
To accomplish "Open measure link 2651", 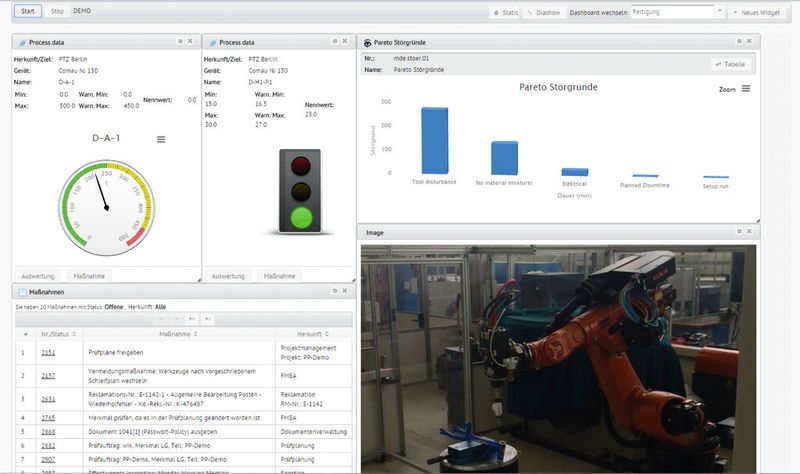I will click(x=48, y=399).
